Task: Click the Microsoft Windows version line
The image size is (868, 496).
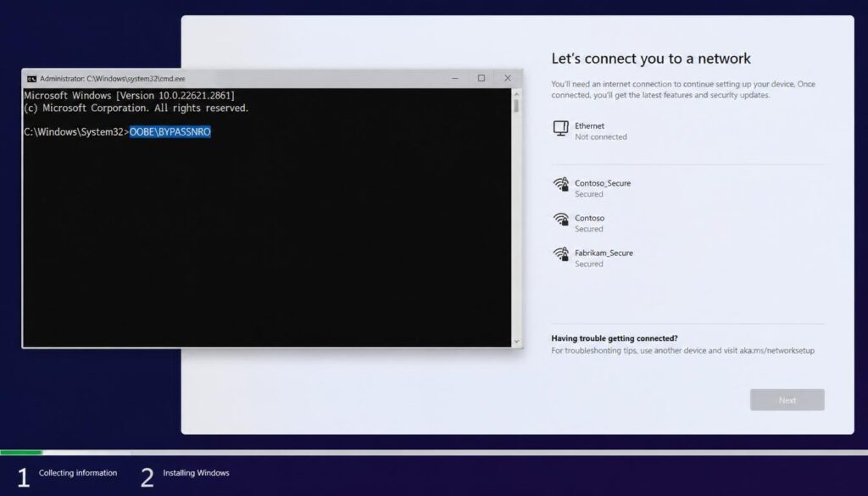Action: coord(129,96)
